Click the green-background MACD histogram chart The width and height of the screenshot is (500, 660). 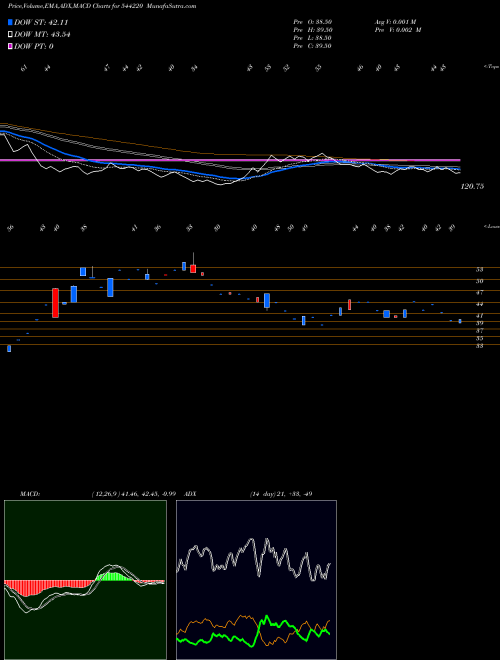[85, 580]
